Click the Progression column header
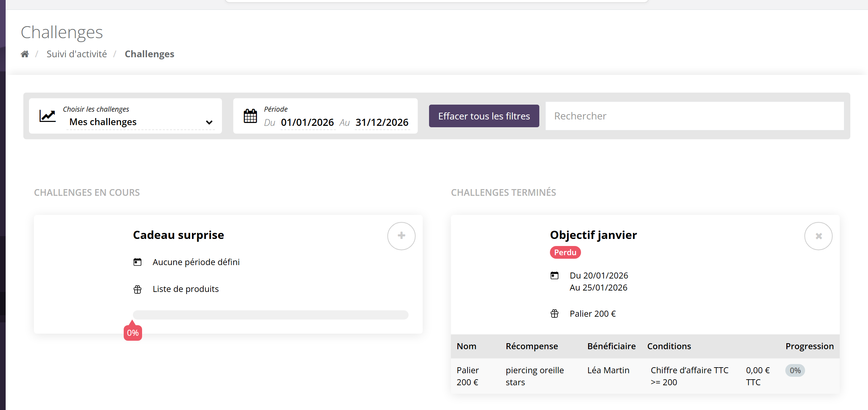Viewport: 868px width, 410px height. 809,346
